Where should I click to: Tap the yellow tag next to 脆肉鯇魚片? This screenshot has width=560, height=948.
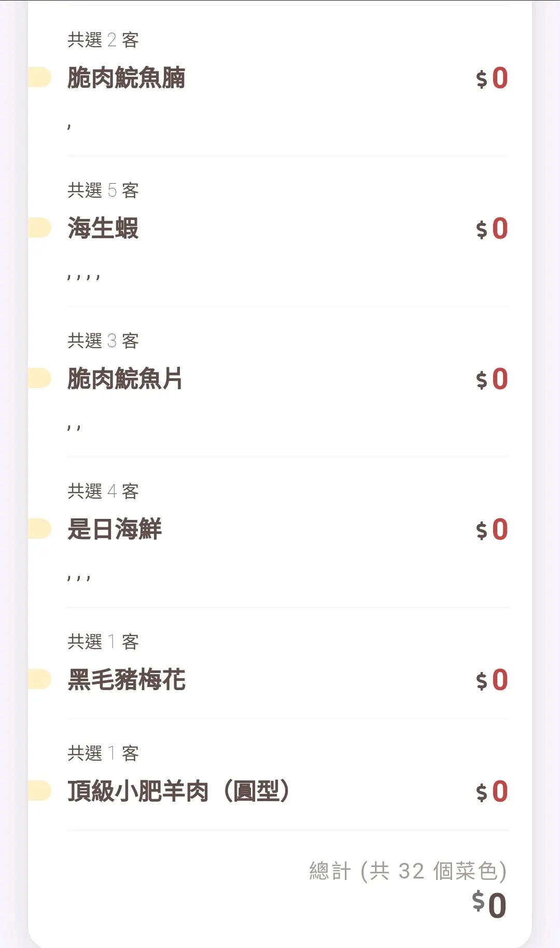tap(40, 378)
